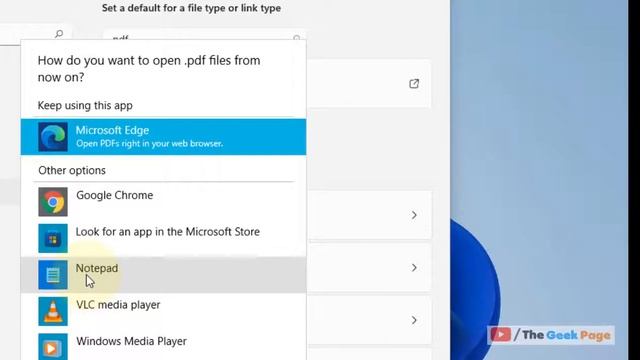Viewport: 640px width, 360px height.
Task: Click the 'Keep using this app' heading
Action: pyautogui.click(x=85, y=105)
